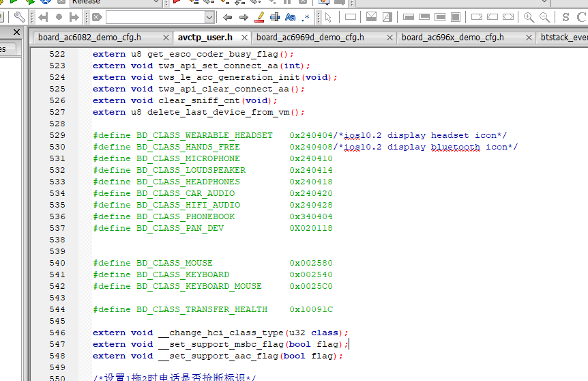The height and width of the screenshot is (381, 588).
Task: Click BD_CLASS_KEYBOARD on line 541
Action: [183, 274]
